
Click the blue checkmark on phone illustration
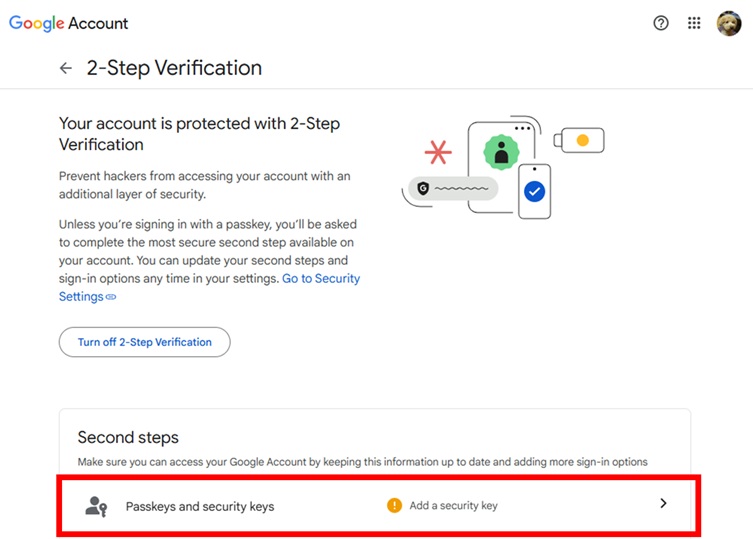pos(534,190)
